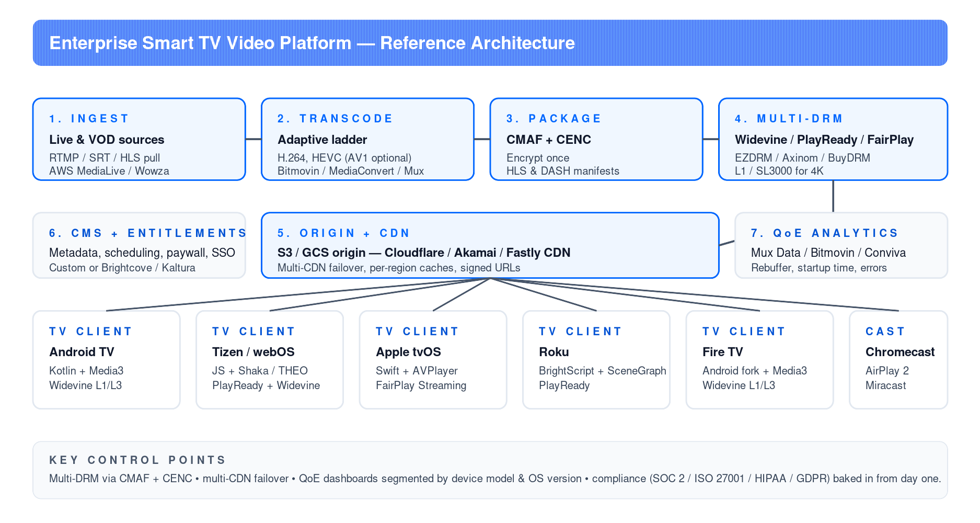The width and height of the screenshot is (980, 523).
Task: Click 'TV CLIENT' label above Apple tvOS
Action: coord(417,332)
